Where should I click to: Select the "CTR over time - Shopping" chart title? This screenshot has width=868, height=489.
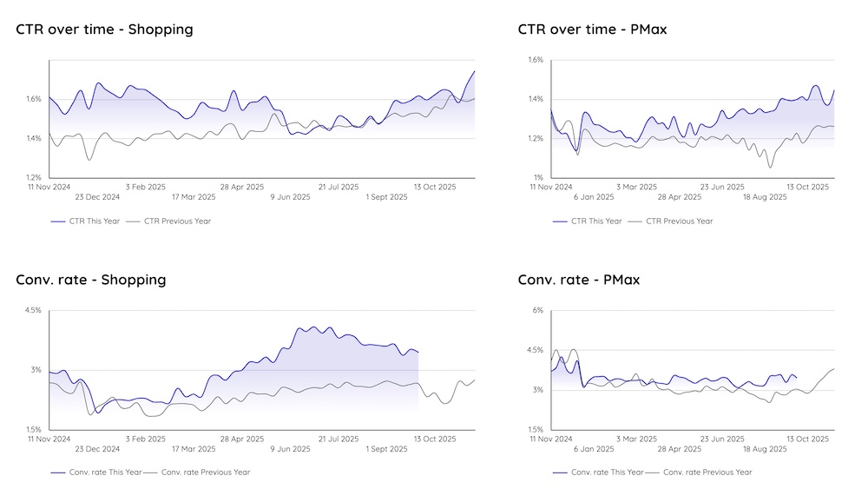pyautogui.click(x=104, y=30)
